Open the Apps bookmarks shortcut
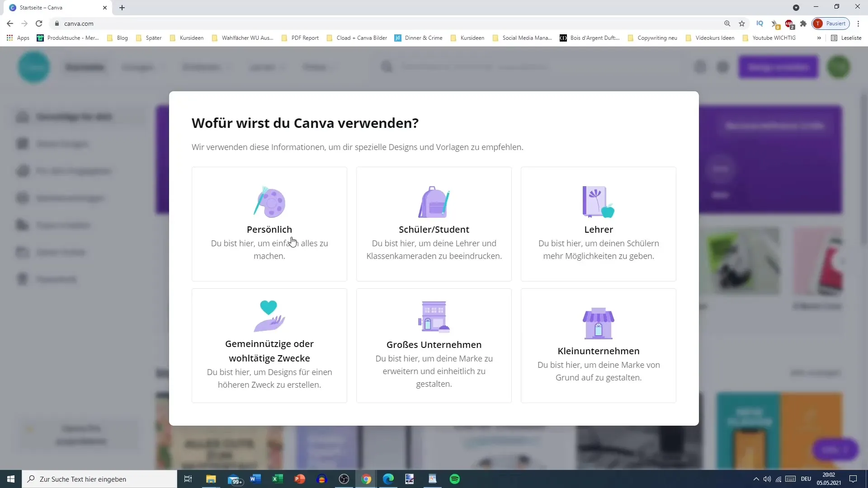This screenshot has height=488, width=868. click(x=18, y=38)
